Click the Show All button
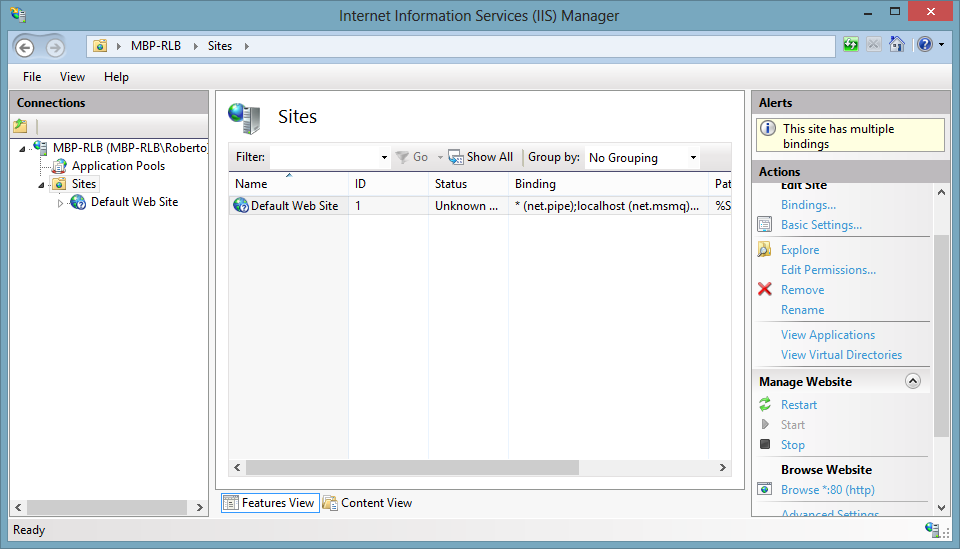 pos(481,157)
